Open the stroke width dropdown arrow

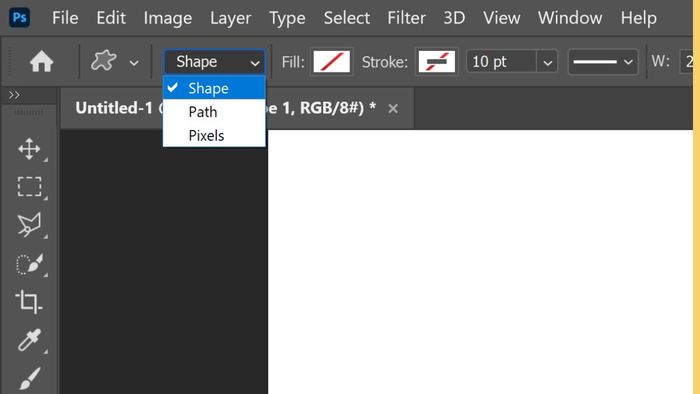(547, 62)
